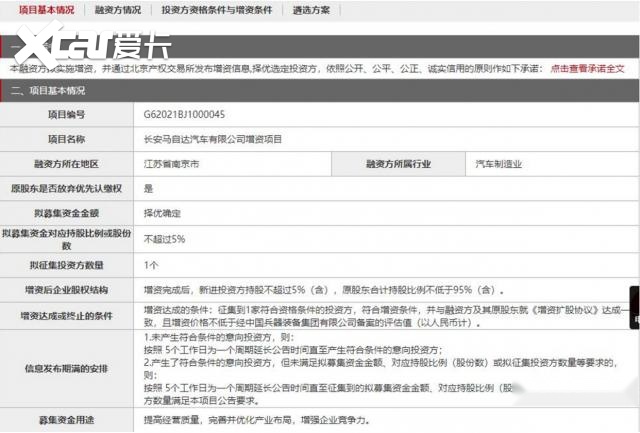Click the 二、项目基本情况 section header
This screenshot has width=640, height=433.
pyautogui.click(x=320, y=91)
